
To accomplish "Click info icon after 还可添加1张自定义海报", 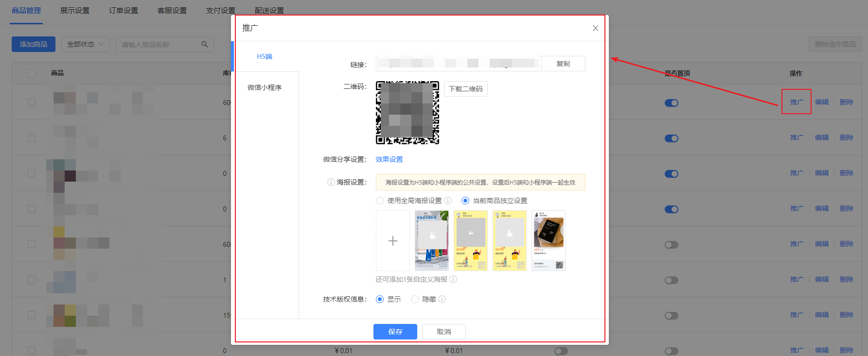I will click(453, 279).
